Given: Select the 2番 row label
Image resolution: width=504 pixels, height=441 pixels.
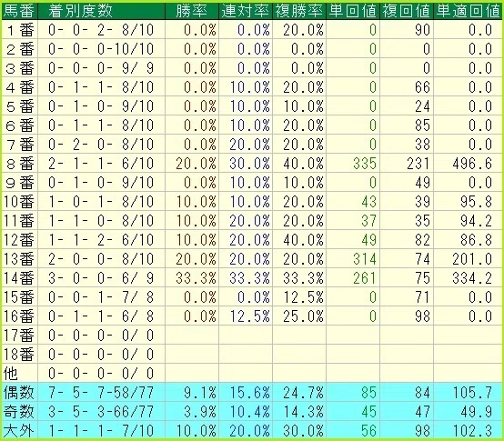Looking at the screenshot, I should click(x=20, y=49).
